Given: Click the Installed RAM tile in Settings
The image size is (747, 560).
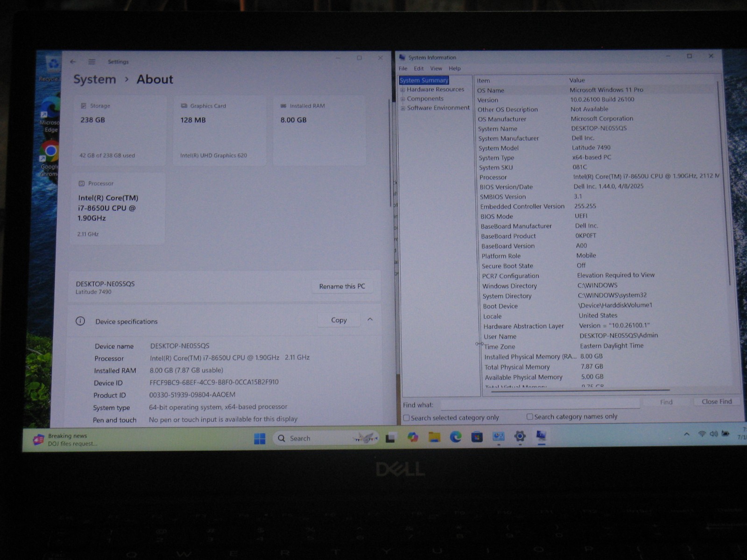Looking at the screenshot, I should (319, 131).
